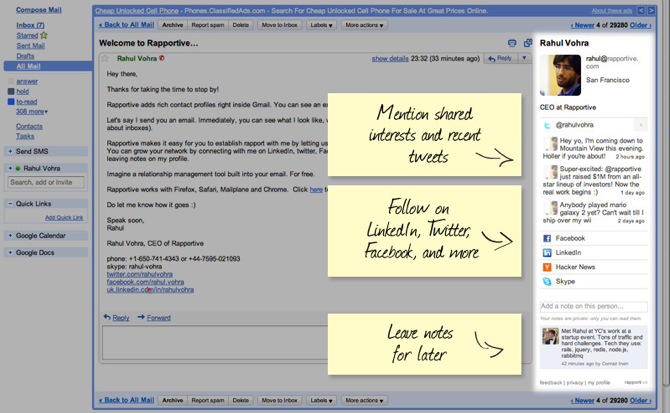670x413 pixels.
Task: Open top More actions dropdown
Action: [x=364, y=25]
